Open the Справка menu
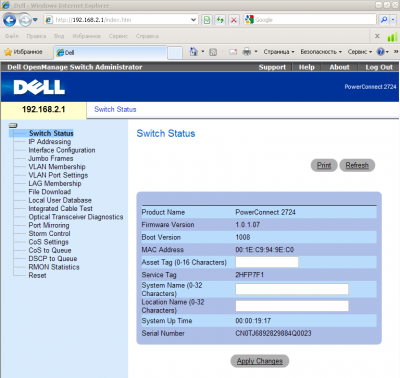This screenshot has height=378, width=400. pyautogui.click(x=147, y=36)
